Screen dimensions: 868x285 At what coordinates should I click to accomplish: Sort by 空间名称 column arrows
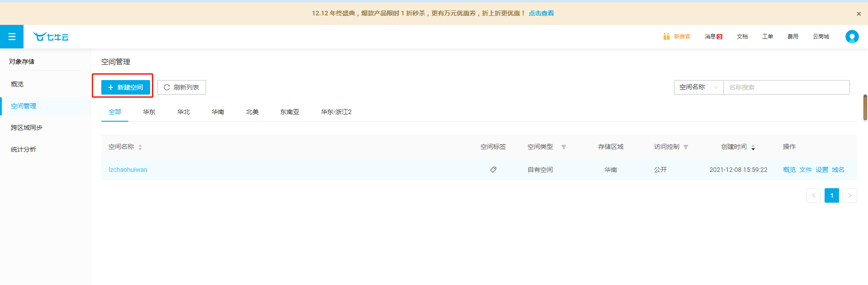(140, 147)
